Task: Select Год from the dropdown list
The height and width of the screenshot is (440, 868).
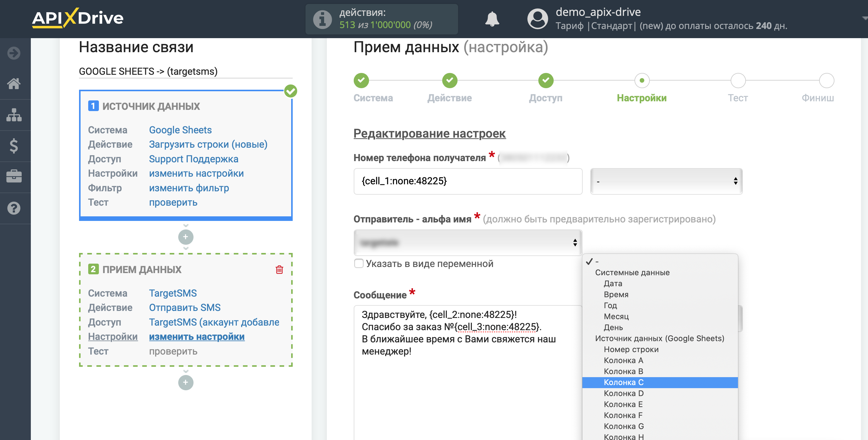Action: 660,305
